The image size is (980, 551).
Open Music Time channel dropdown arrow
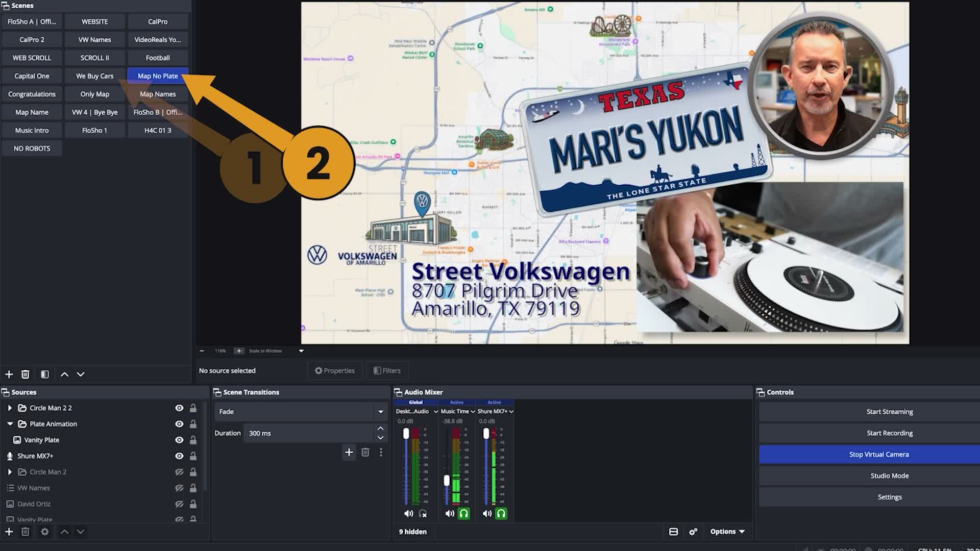point(473,412)
